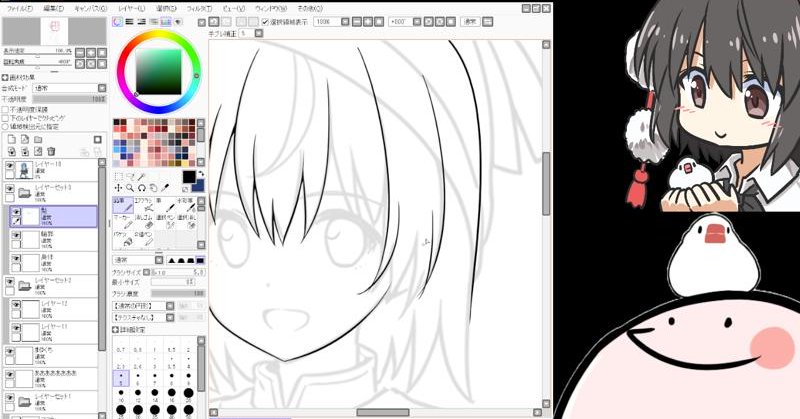
Task: Select the Watercolor brush (水彩筆) tool
Action: click(x=187, y=205)
